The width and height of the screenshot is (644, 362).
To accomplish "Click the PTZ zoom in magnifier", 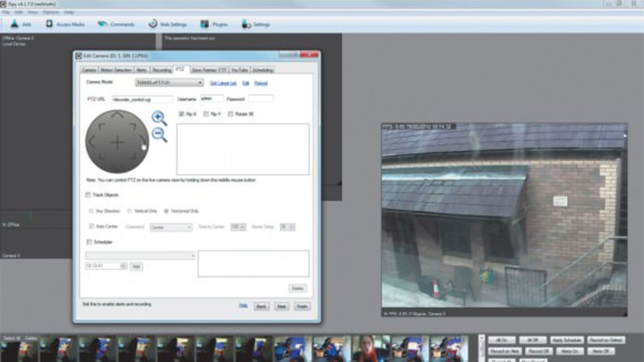I will click(x=159, y=118).
